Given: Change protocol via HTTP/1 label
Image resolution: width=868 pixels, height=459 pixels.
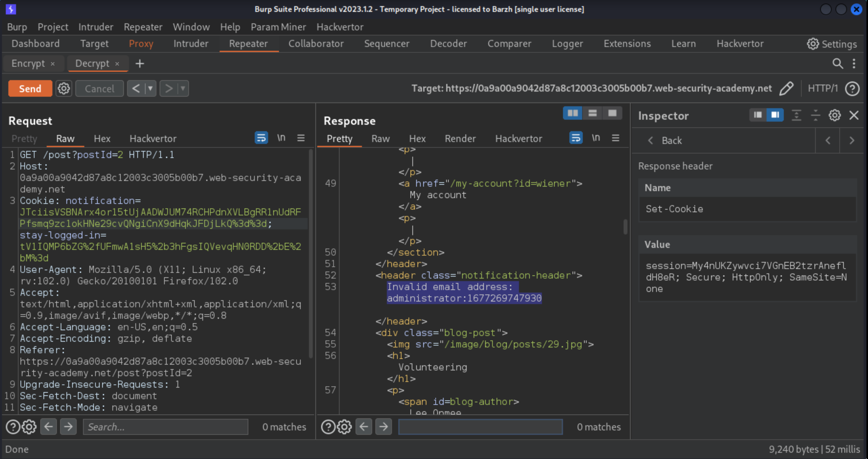Looking at the screenshot, I should pos(822,89).
